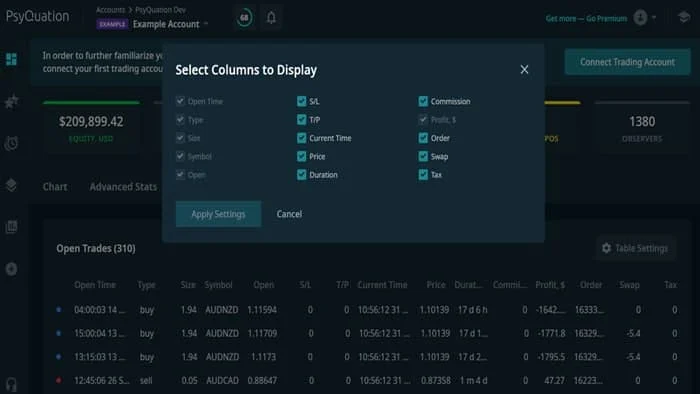Image resolution: width=700 pixels, height=394 pixels.
Task: Click the blue marker on the 04:00:03 row
Action: (x=58, y=309)
